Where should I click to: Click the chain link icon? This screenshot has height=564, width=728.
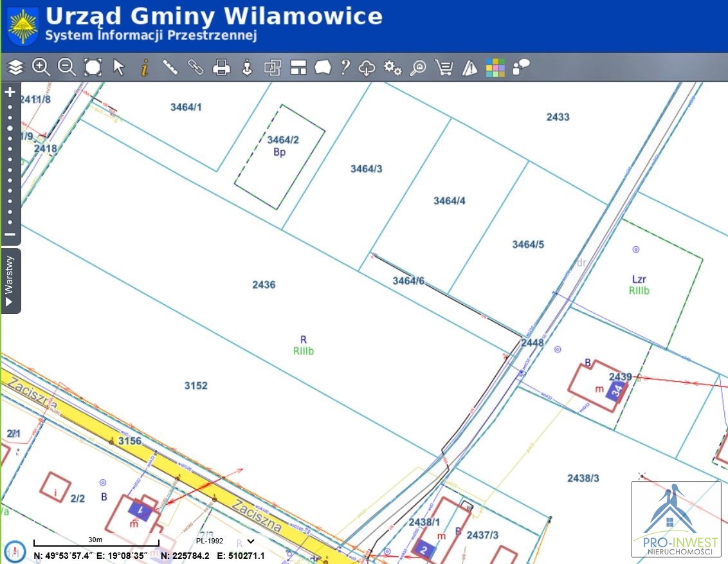tap(196, 67)
